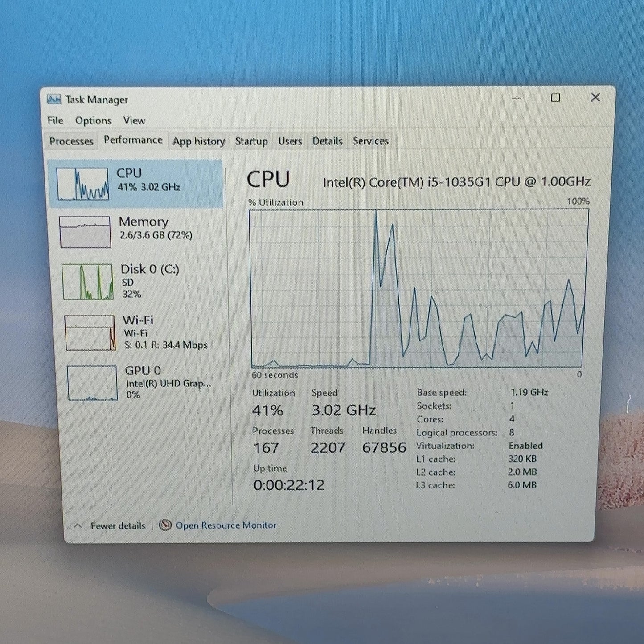
Task: Click the Speed value 3.02 GHz
Action: tap(344, 410)
